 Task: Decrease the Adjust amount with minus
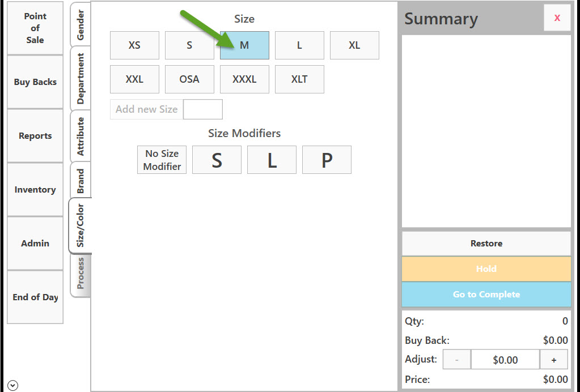pos(457,360)
